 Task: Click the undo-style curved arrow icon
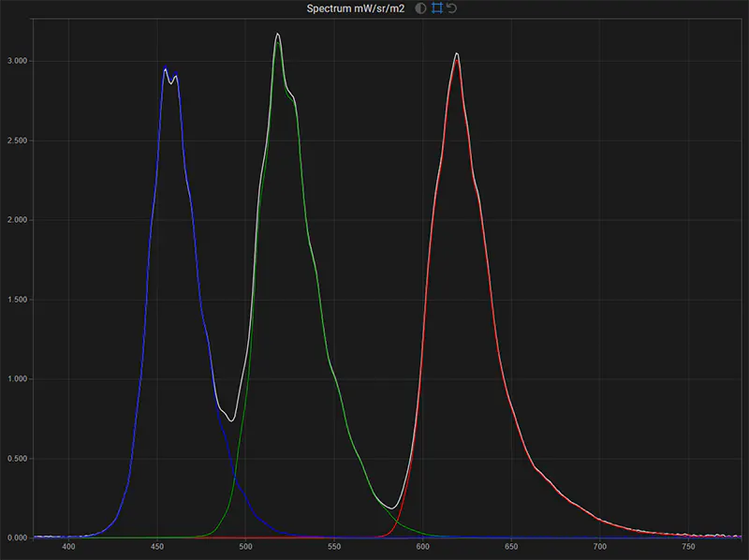point(453,9)
